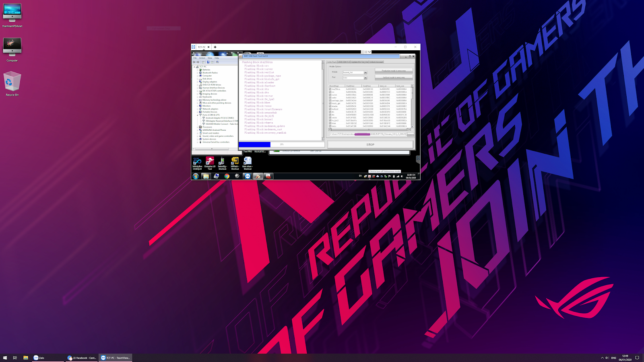Uncheck the package_type block checkbox

click(x=330, y=101)
